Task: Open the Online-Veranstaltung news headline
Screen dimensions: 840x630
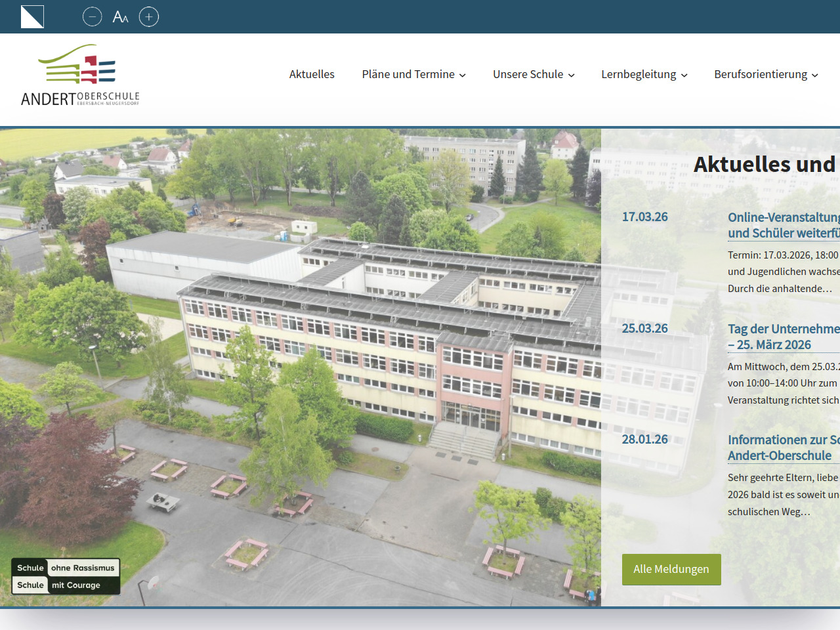Action: 783,225
